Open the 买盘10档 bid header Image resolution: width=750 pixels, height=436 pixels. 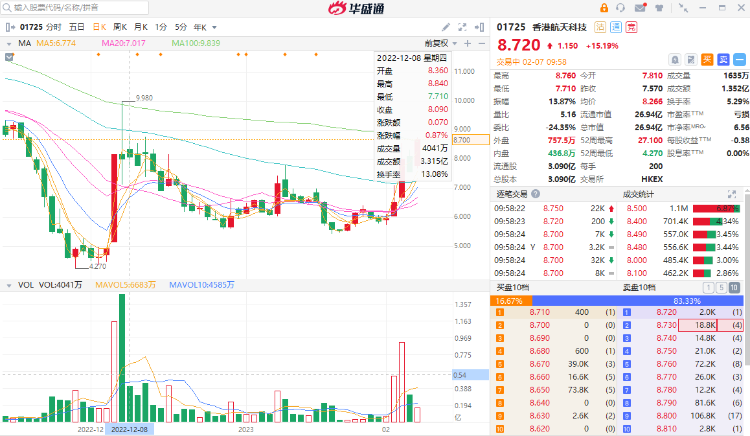512,288
